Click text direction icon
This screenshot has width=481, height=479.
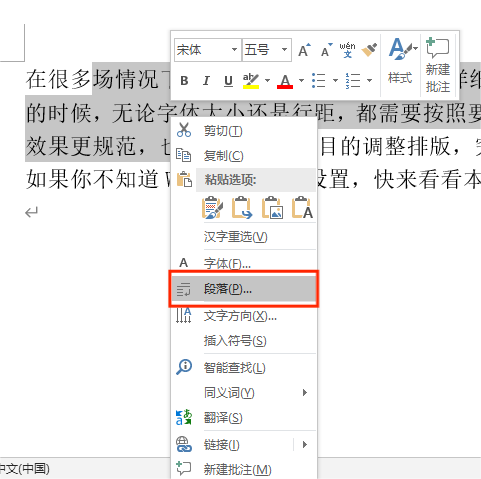[x=184, y=315]
